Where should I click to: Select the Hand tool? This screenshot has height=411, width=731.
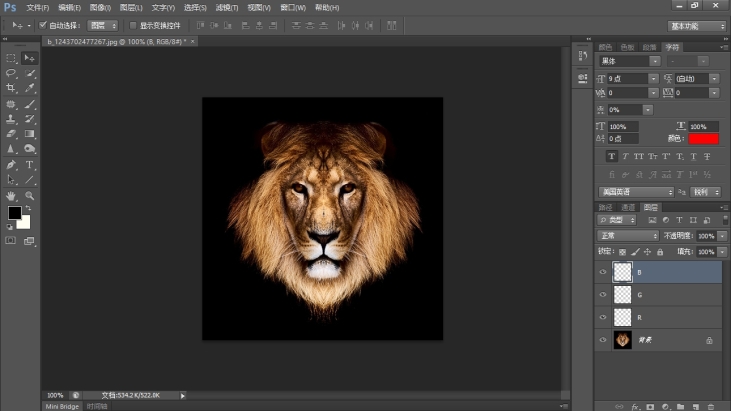point(11,196)
